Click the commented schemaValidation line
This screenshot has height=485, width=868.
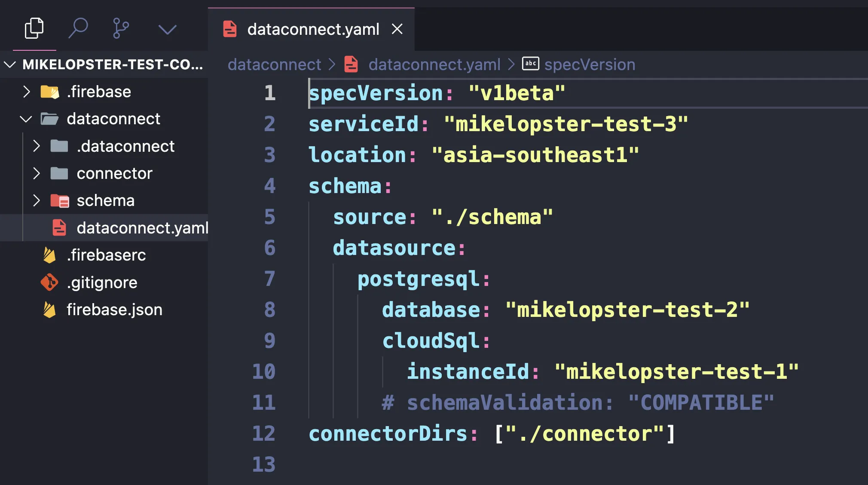[578, 402]
